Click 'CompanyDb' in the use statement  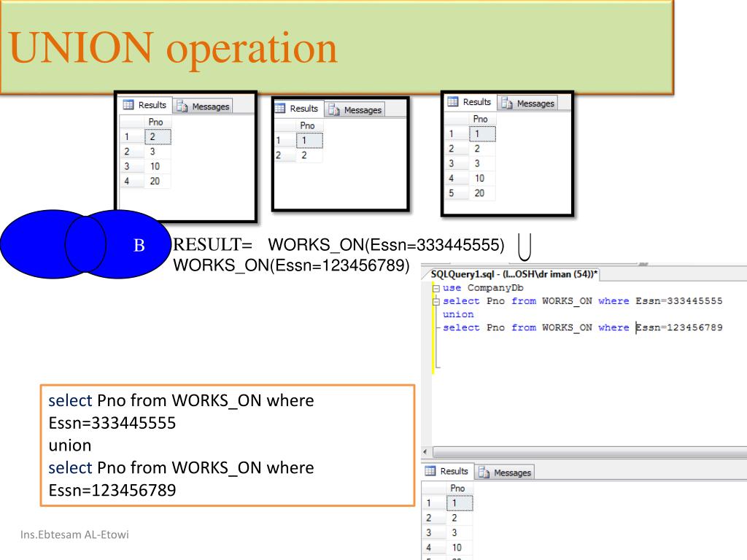point(495,287)
